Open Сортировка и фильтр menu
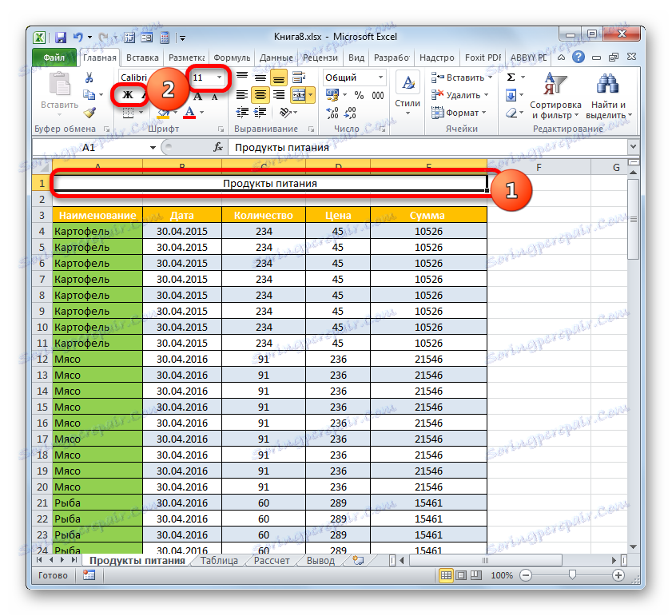672x616 pixels. pyautogui.click(x=555, y=96)
